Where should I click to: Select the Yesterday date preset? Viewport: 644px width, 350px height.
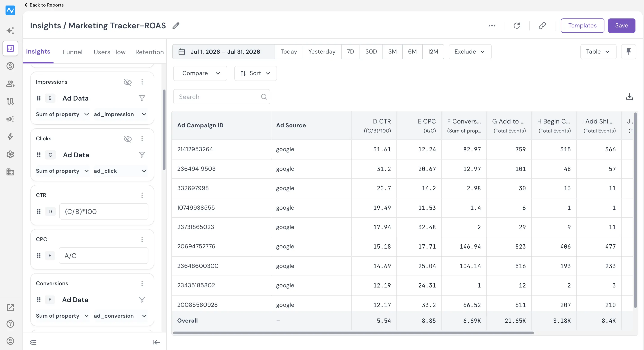[x=322, y=52]
